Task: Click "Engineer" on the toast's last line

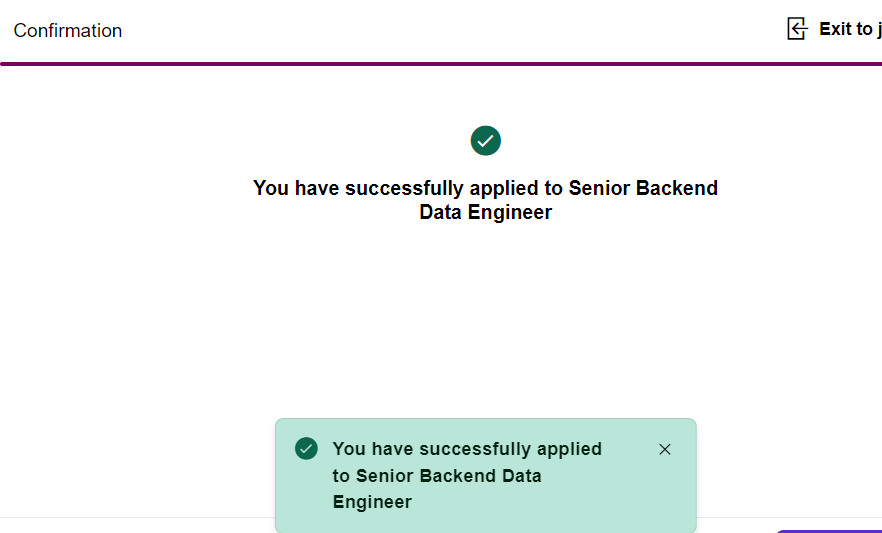Action: [x=372, y=501]
